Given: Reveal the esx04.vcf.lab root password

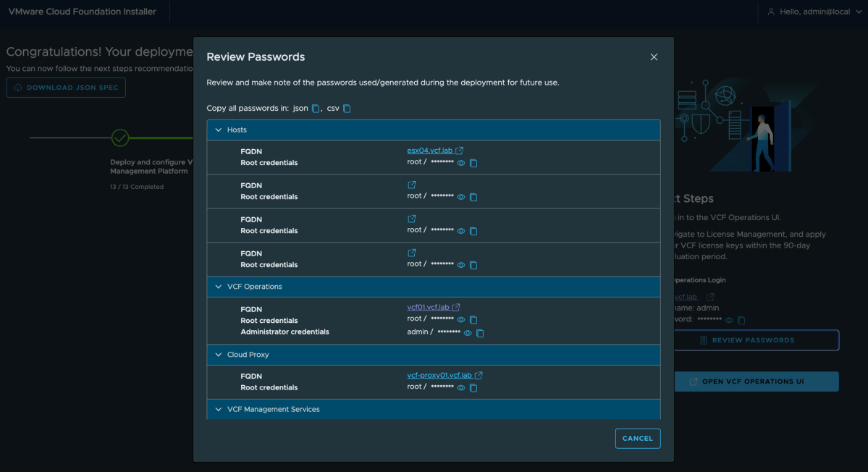Looking at the screenshot, I should coord(461,163).
